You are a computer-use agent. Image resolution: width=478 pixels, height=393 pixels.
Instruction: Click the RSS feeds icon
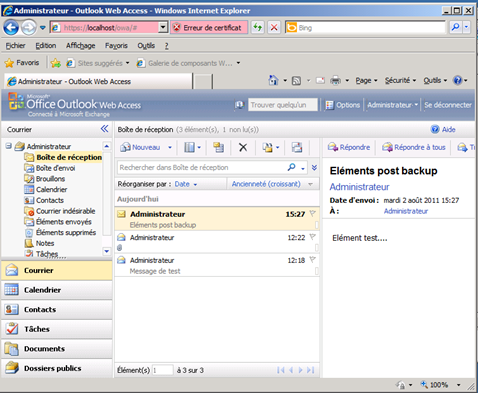click(x=296, y=81)
